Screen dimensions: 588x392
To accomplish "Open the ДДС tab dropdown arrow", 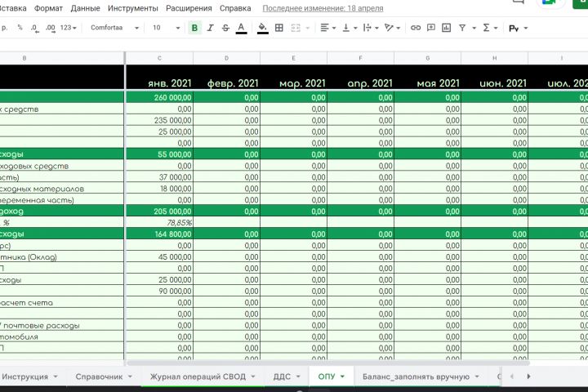I will (x=298, y=376).
